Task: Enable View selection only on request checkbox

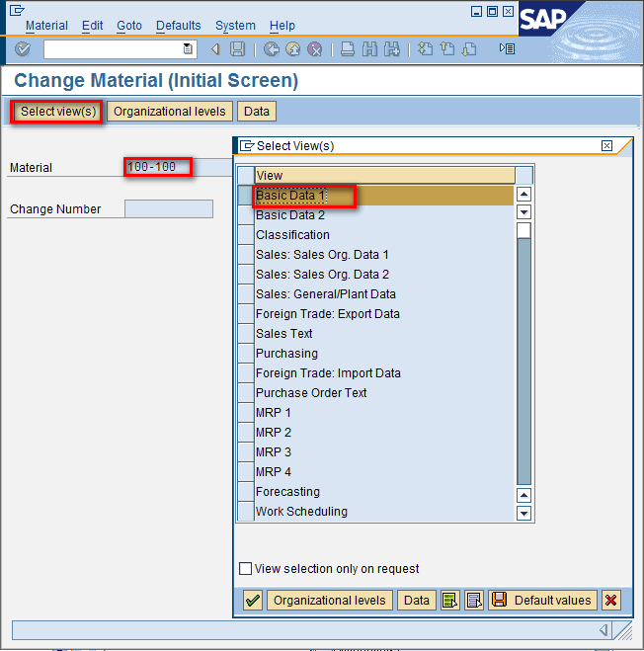Action: (246, 569)
